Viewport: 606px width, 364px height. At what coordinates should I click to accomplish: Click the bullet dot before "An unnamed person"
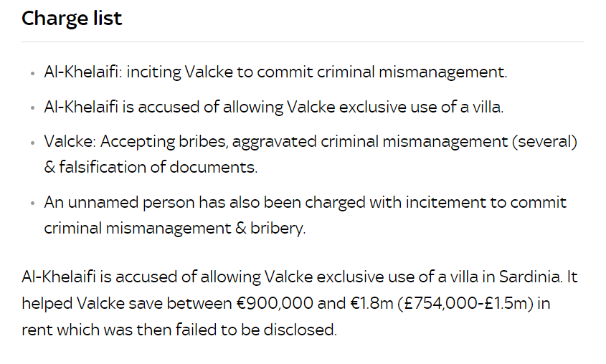point(32,203)
